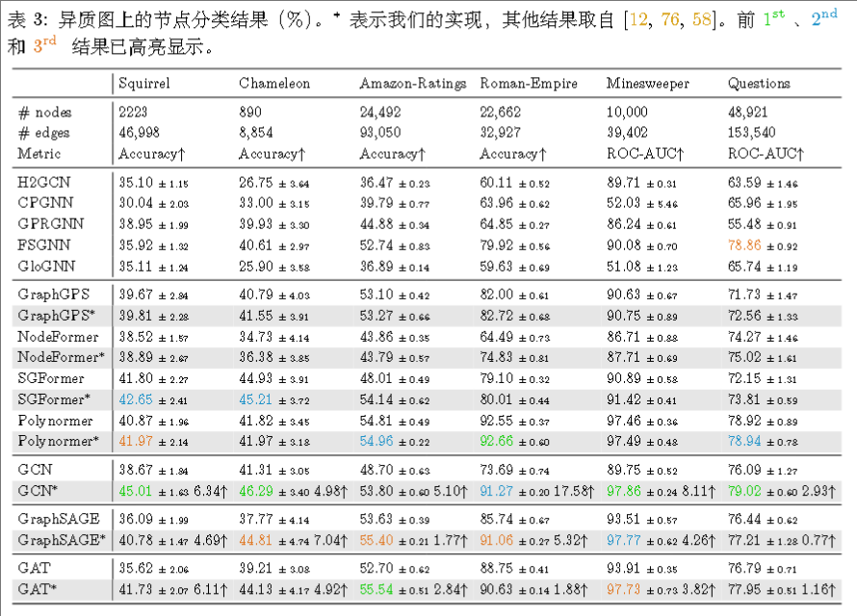Select the Polynormer* row label
The height and width of the screenshot is (616, 857).
(x=59, y=440)
